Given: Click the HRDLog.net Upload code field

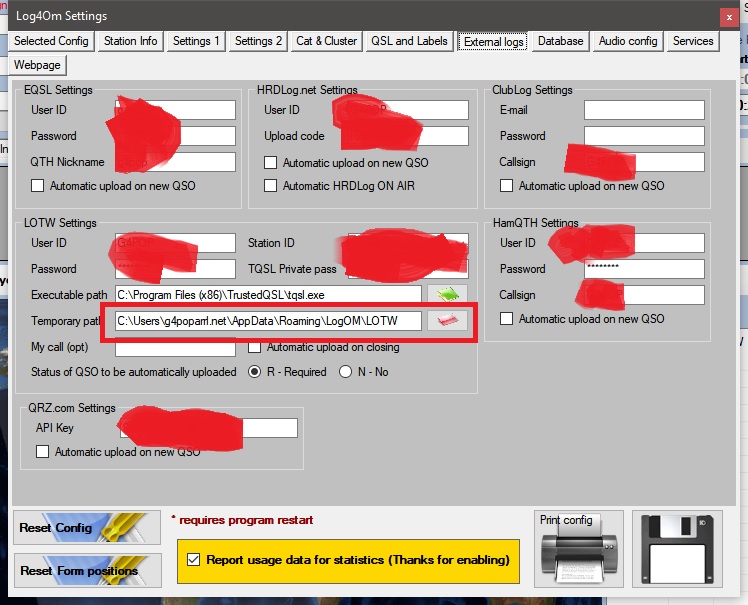Looking at the screenshot, I should coord(408,136).
